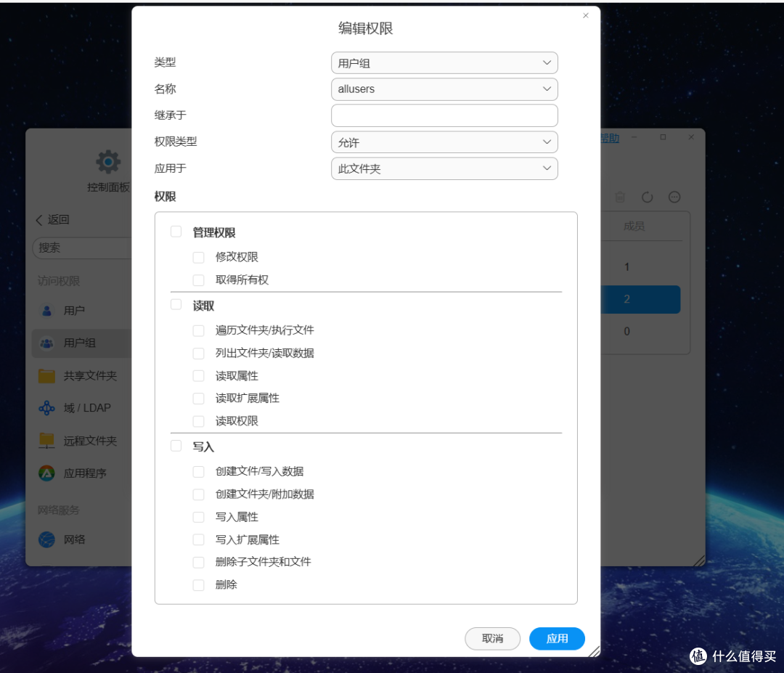This screenshot has width=784, height=673.
Task: Select 远程文件夹 in sidebar
Action: click(90, 441)
